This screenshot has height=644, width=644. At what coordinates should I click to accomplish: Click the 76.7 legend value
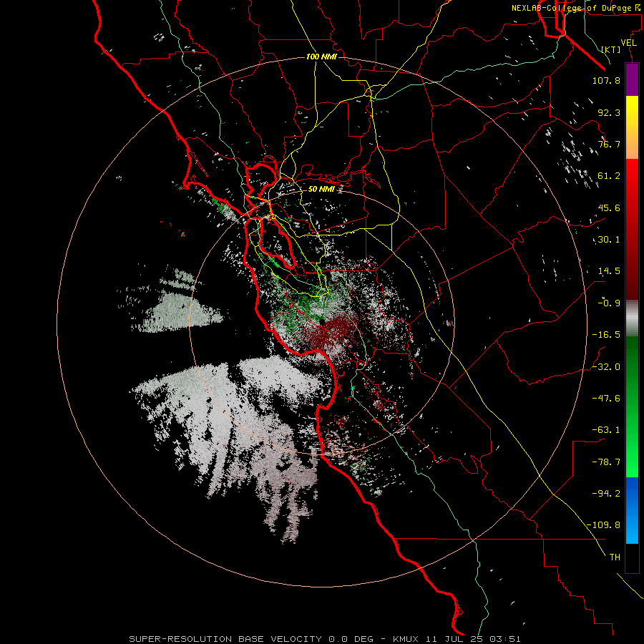(609, 144)
